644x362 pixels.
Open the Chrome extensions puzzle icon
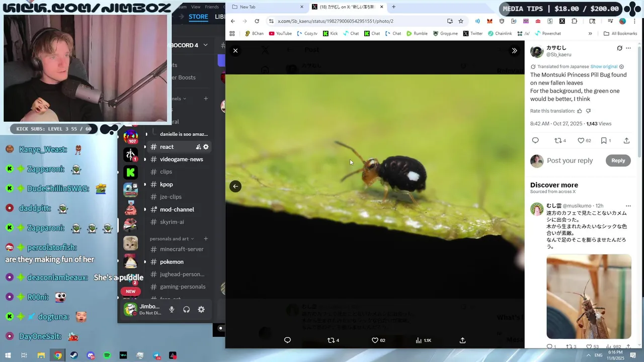[x=574, y=21]
